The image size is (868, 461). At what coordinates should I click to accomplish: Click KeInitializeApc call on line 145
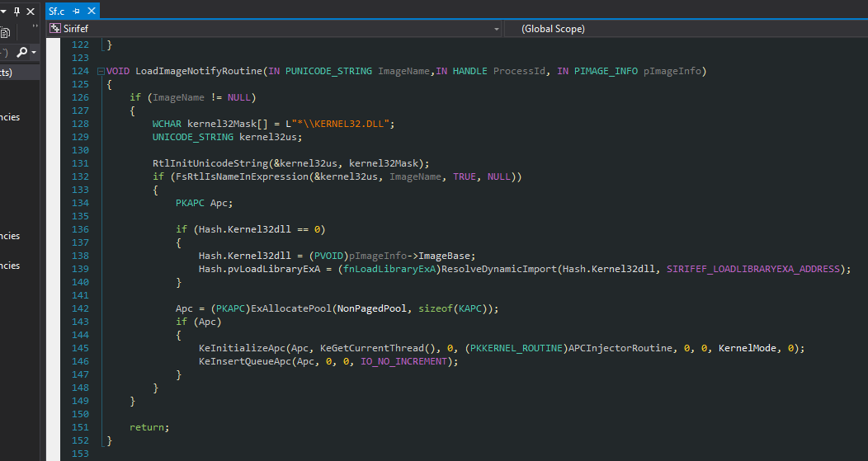click(x=242, y=348)
